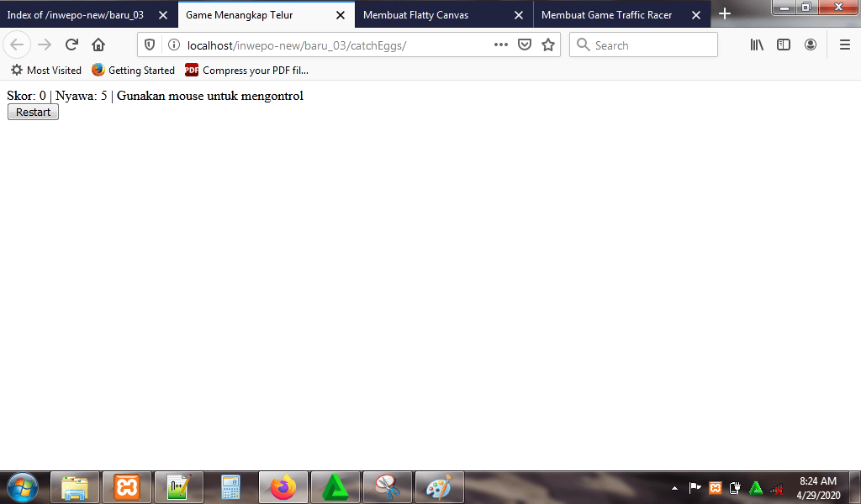Open Action Center flag tray icon

click(x=695, y=487)
